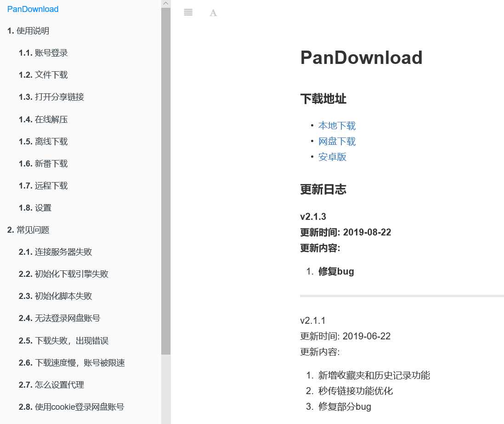Open section 1.5. 离线下载

tap(43, 142)
